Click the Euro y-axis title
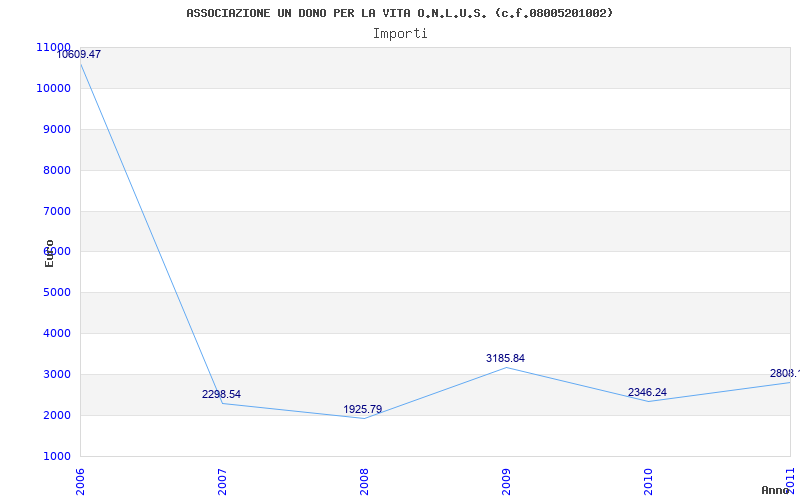800x500 pixels. [x=49, y=253]
